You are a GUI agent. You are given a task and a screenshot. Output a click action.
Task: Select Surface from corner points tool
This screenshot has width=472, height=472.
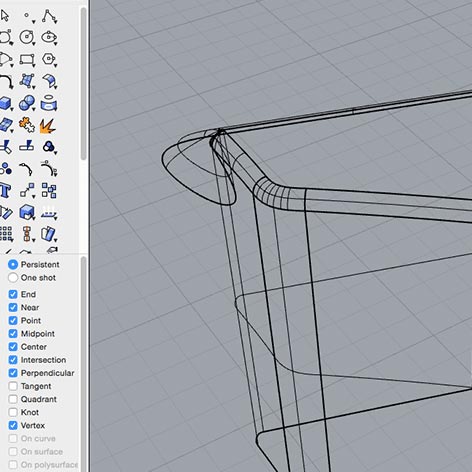point(27,81)
